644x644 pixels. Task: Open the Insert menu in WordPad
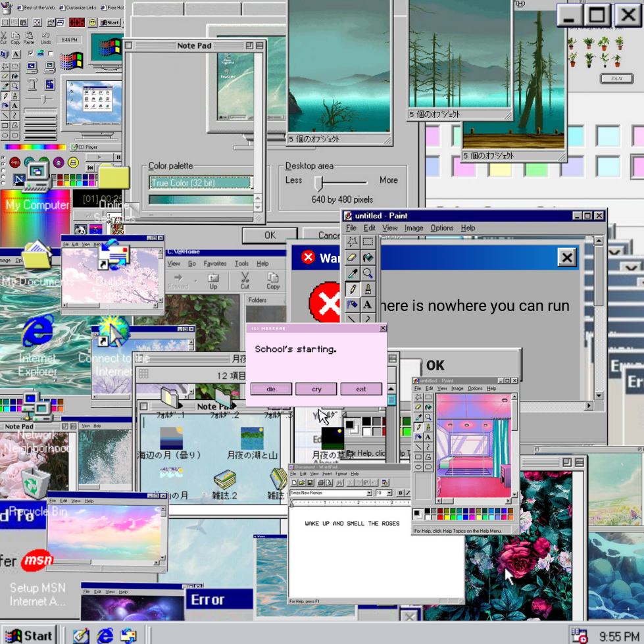point(327,474)
